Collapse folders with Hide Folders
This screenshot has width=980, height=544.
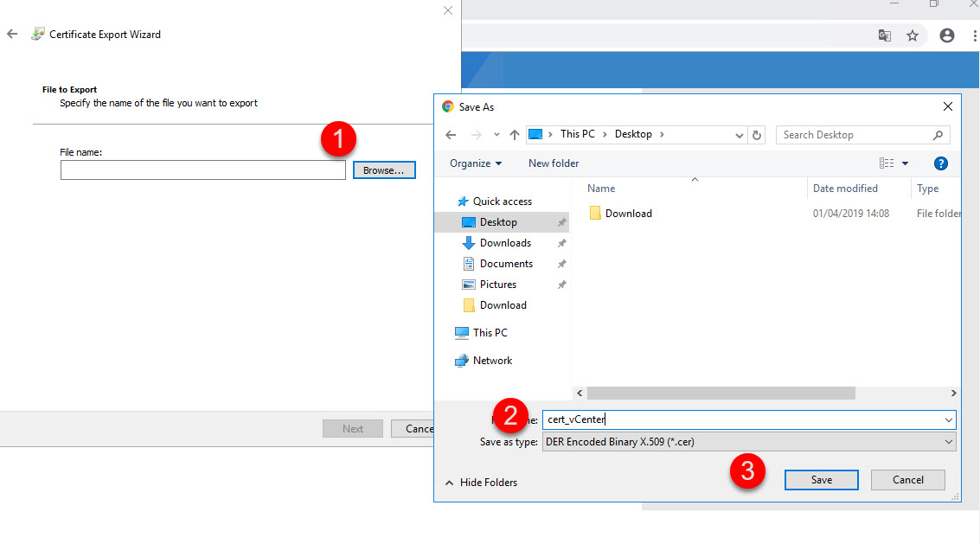click(x=481, y=483)
